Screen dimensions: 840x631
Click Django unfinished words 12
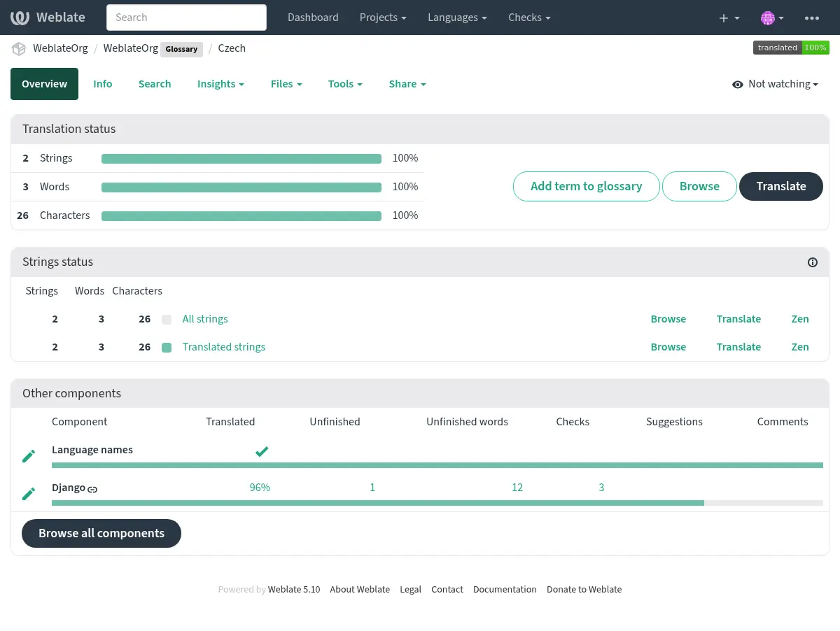(517, 488)
